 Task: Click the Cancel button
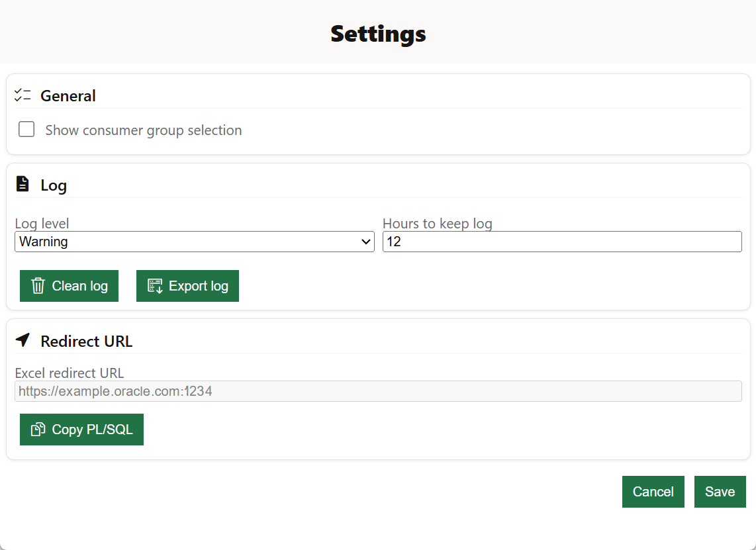pos(653,492)
